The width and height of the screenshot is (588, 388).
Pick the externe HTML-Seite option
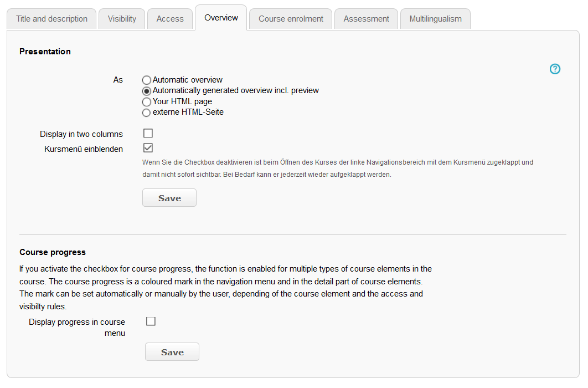(x=146, y=112)
